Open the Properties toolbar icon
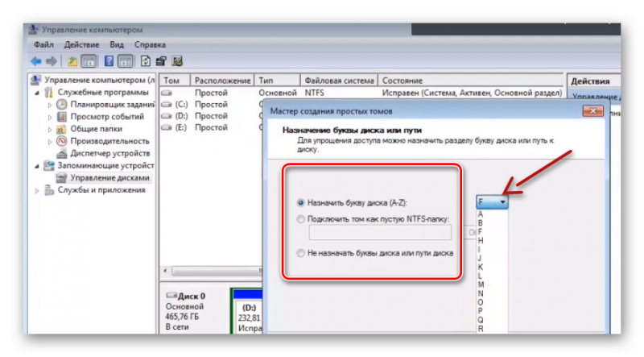 point(161,61)
